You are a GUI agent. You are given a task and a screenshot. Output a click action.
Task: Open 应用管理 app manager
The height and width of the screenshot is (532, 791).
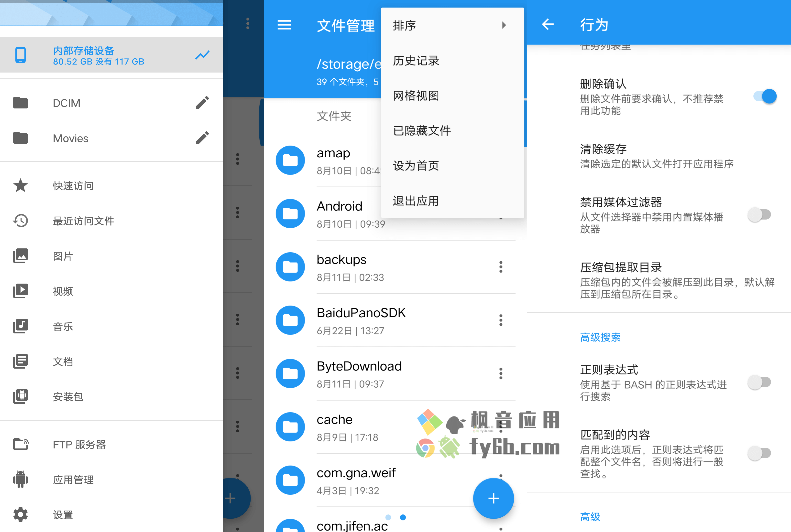tap(111, 480)
